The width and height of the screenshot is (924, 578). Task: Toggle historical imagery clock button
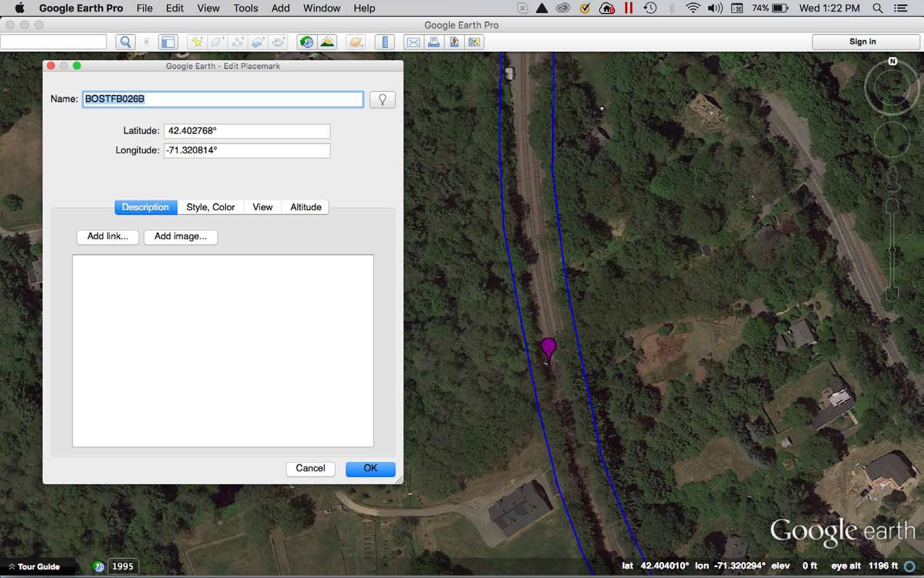(306, 42)
